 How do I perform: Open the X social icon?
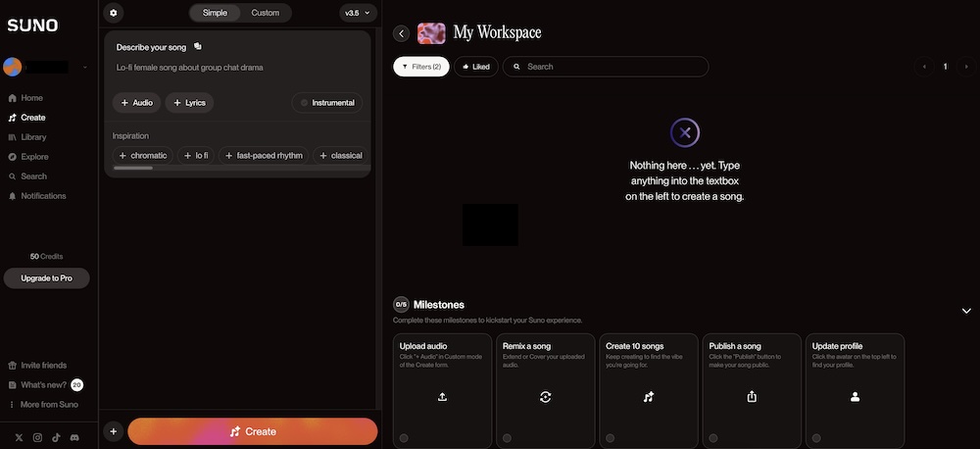point(19,437)
